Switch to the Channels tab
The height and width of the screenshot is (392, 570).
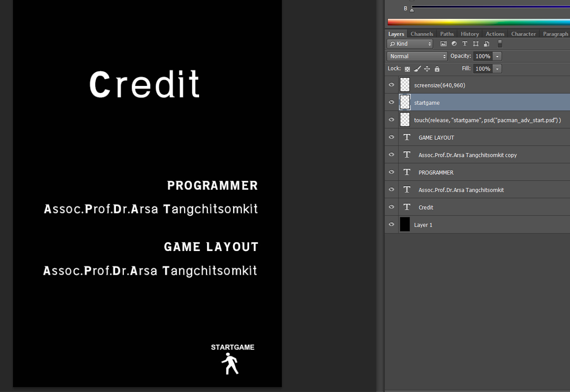click(421, 34)
